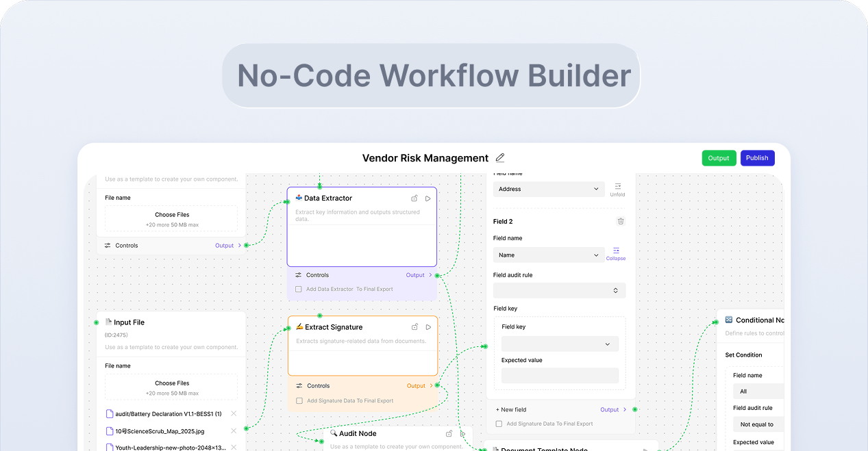Open Data Extractor Controls
Screen dimensions: 868x451
click(312, 275)
